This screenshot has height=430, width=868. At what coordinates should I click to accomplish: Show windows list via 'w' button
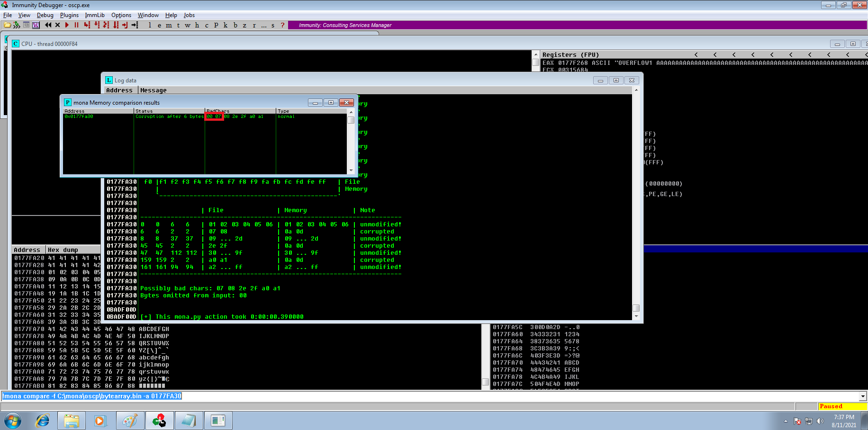coord(188,25)
